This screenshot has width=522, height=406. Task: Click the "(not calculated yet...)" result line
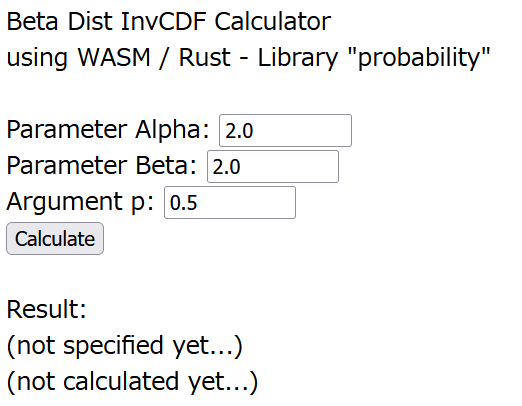[x=132, y=382]
